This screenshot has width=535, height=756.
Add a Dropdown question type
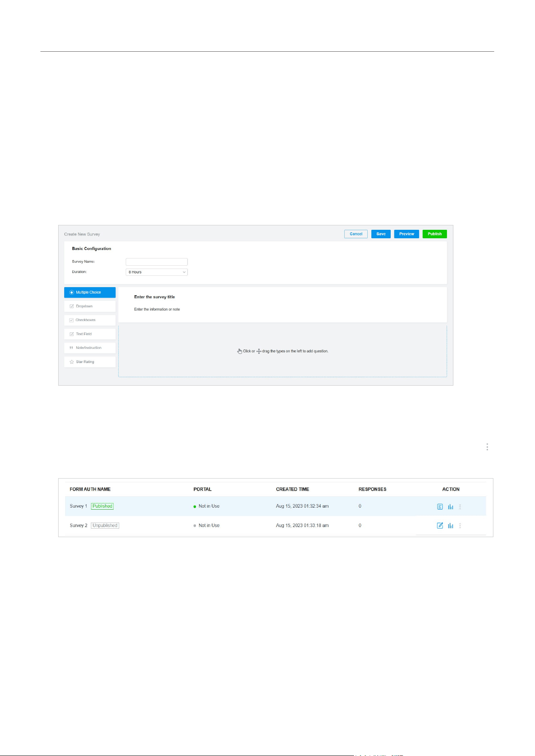(x=90, y=306)
